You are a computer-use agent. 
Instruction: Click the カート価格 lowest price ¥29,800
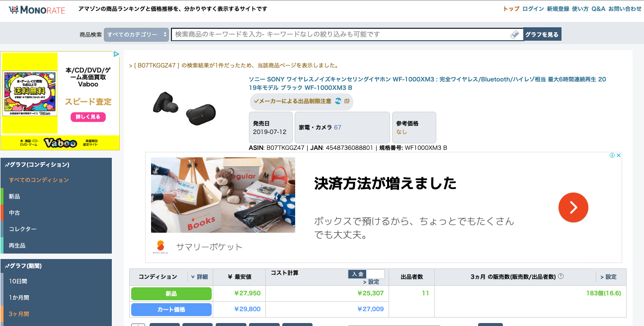pos(247,309)
